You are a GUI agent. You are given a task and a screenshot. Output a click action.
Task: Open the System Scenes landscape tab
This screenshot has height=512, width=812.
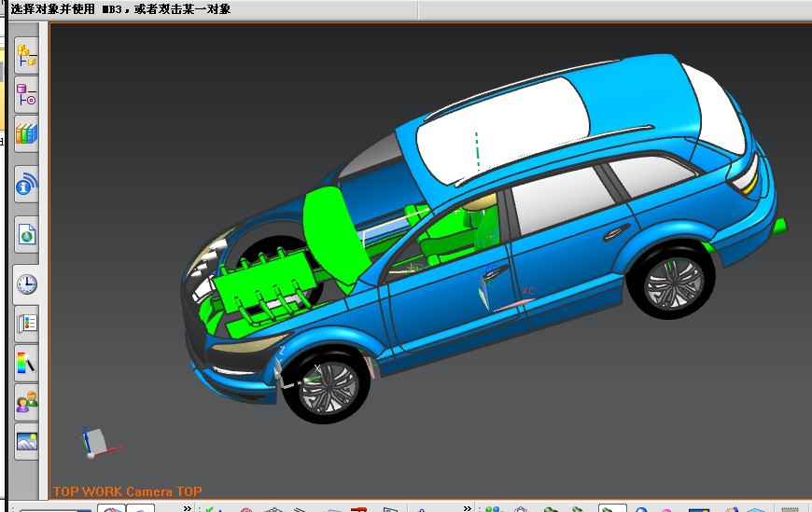click(x=26, y=442)
